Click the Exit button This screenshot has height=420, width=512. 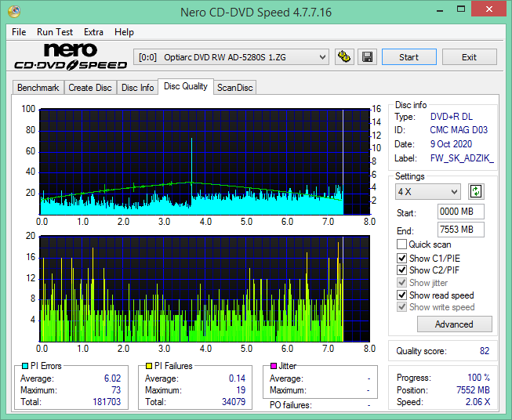(x=470, y=57)
